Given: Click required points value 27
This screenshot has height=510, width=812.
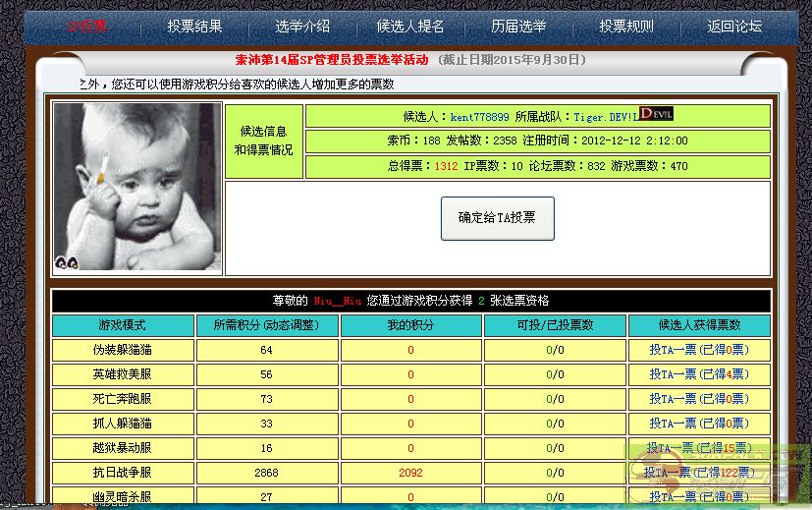Looking at the screenshot, I should [x=266, y=497].
